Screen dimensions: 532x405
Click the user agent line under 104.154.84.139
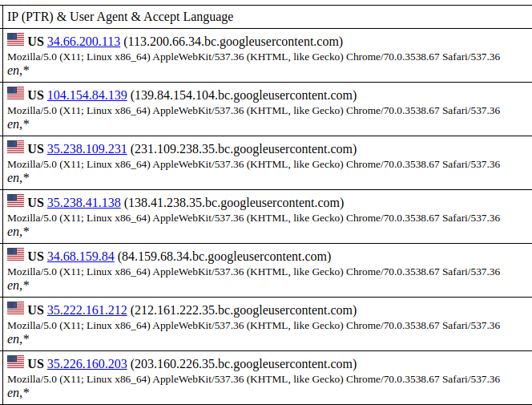[254, 111]
